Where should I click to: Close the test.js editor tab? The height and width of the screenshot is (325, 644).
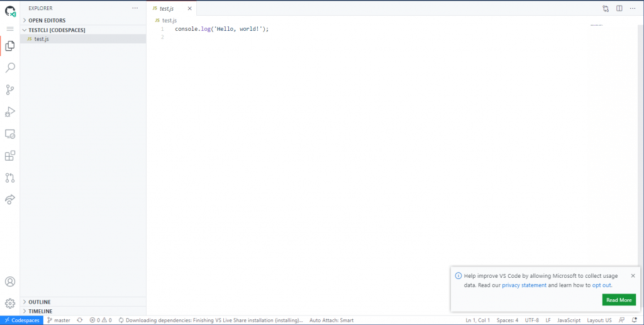(x=189, y=9)
